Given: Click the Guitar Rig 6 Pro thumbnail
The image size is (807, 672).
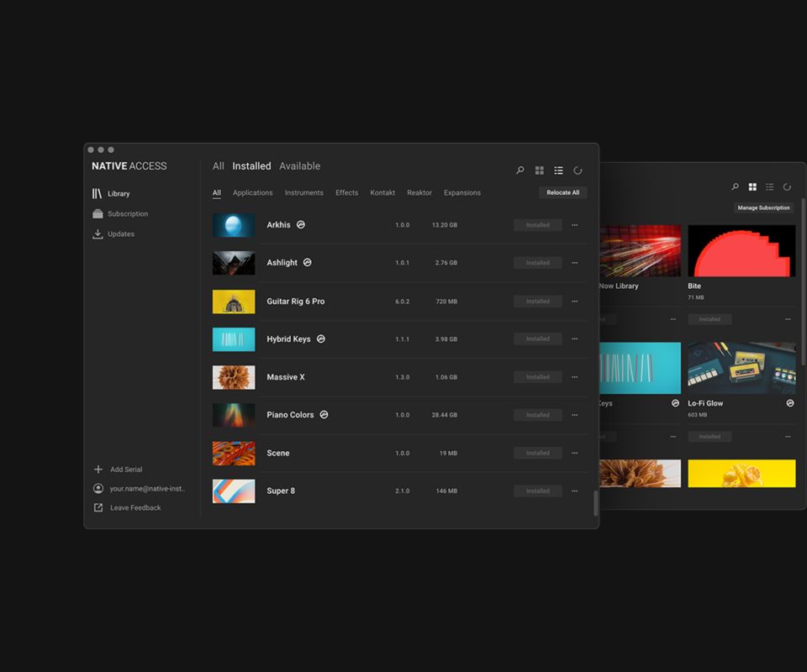Looking at the screenshot, I should click(234, 302).
